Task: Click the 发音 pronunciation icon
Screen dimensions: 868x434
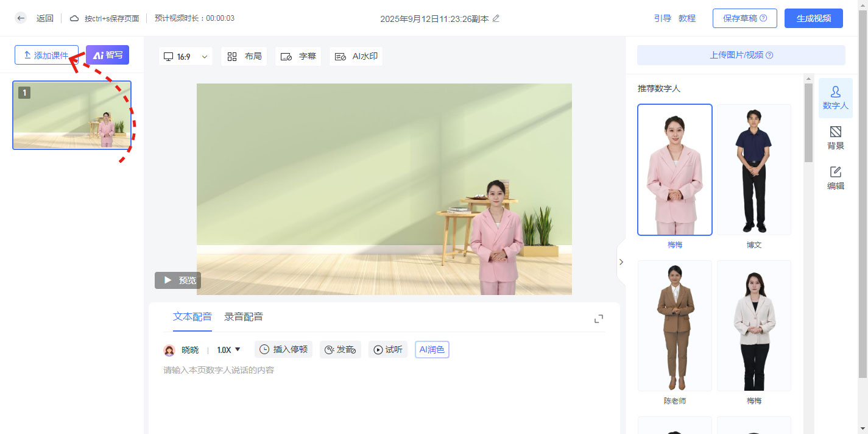Action: (340, 349)
